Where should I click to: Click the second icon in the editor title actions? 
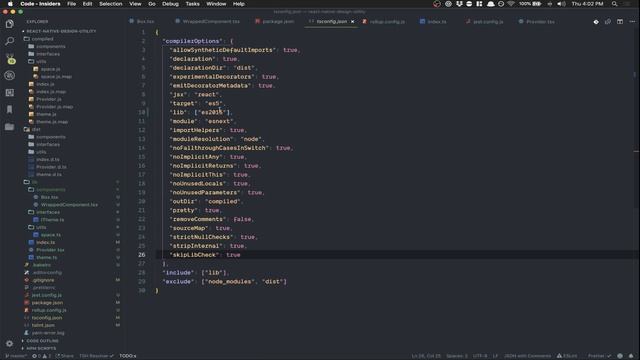click(608, 22)
